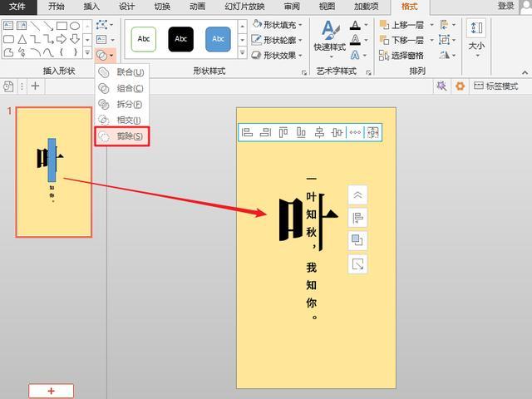The width and height of the screenshot is (532, 399).
Task: Click the collapse chevron beside the slide
Action: tap(357, 195)
